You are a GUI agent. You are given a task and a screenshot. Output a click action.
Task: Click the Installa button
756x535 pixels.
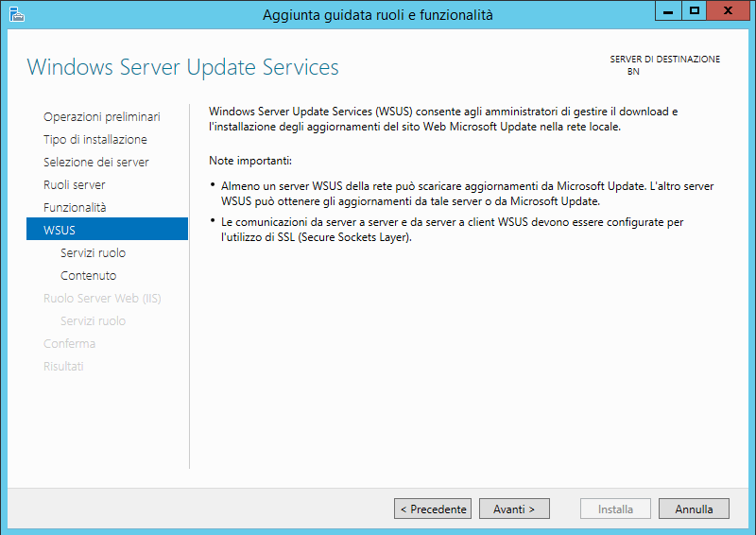click(615, 509)
